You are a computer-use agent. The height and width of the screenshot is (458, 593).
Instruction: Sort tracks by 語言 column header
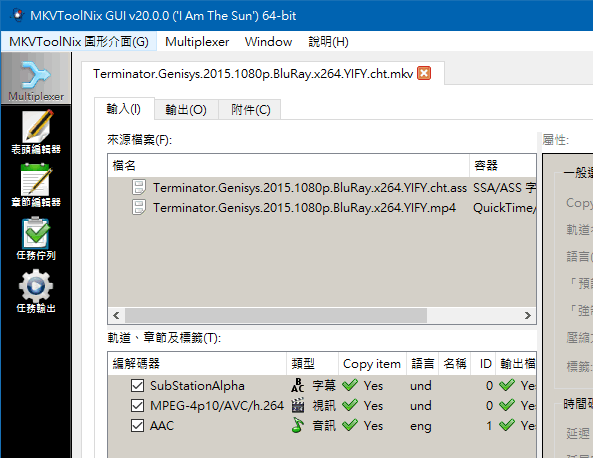[422, 364]
